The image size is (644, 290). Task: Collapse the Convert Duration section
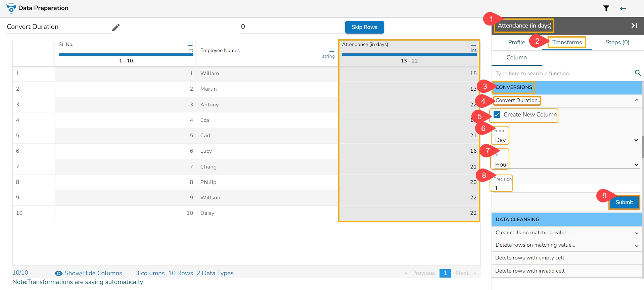coord(636,100)
